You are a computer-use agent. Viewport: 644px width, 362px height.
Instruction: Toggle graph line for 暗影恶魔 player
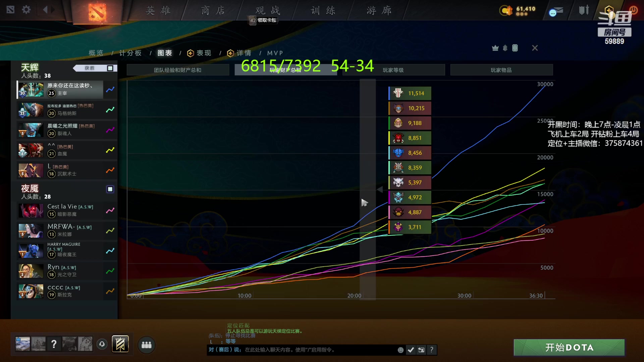pyautogui.click(x=110, y=210)
